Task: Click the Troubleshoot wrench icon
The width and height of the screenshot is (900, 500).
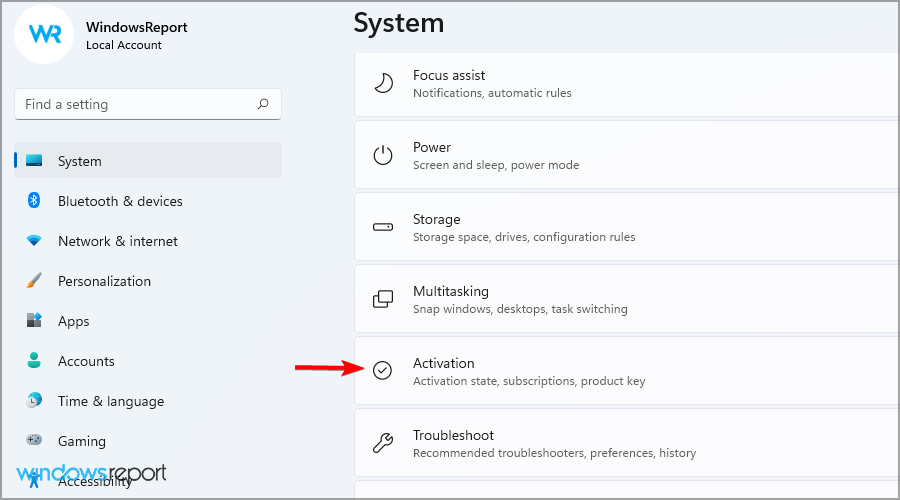Action: coord(383,443)
